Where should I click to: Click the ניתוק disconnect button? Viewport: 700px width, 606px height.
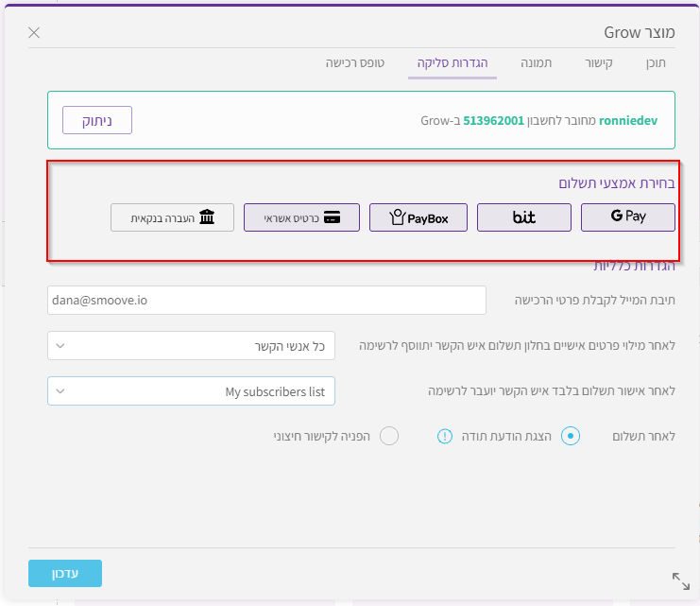tap(97, 120)
